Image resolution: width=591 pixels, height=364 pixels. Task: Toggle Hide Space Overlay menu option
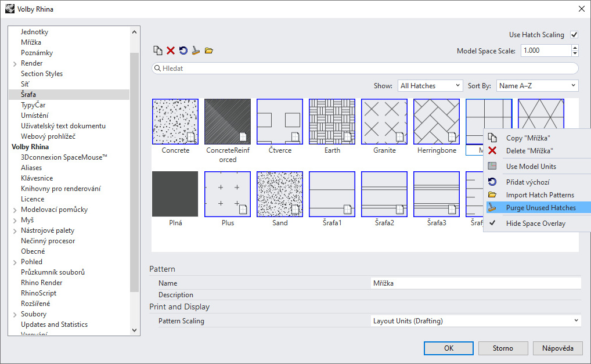[535, 224]
